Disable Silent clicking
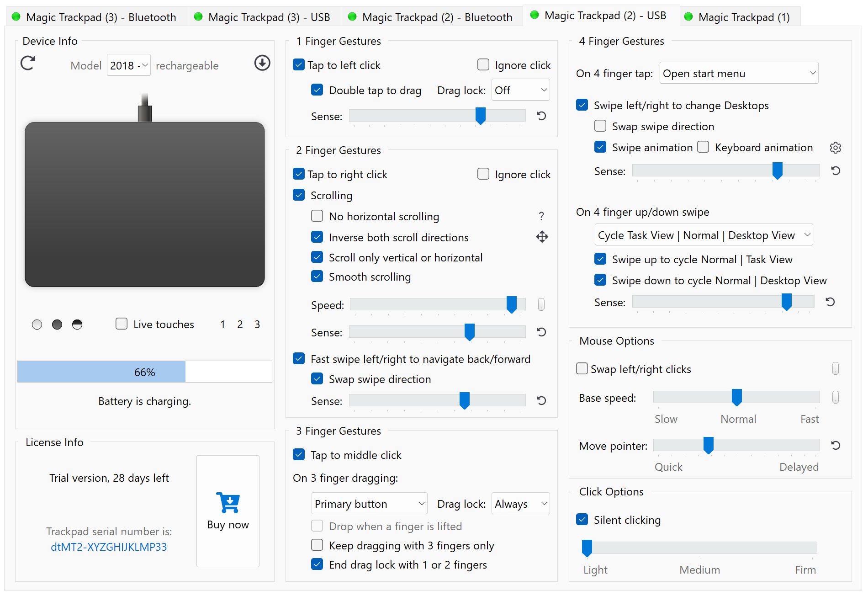Screen dimensions: 868x596 pyautogui.click(x=582, y=520)
